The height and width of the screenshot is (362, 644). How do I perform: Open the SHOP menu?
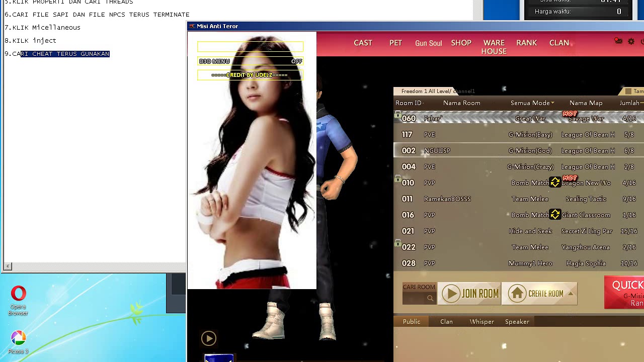[461, 43]
